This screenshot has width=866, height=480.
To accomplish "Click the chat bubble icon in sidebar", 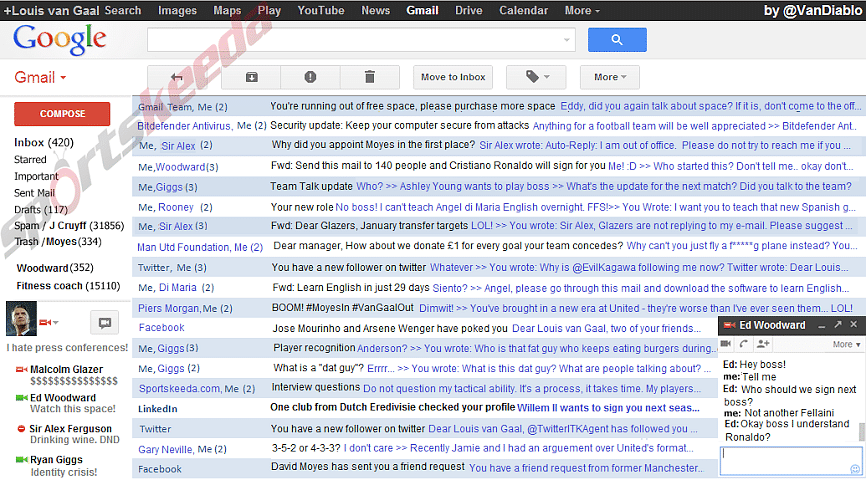I will (104, 323).
